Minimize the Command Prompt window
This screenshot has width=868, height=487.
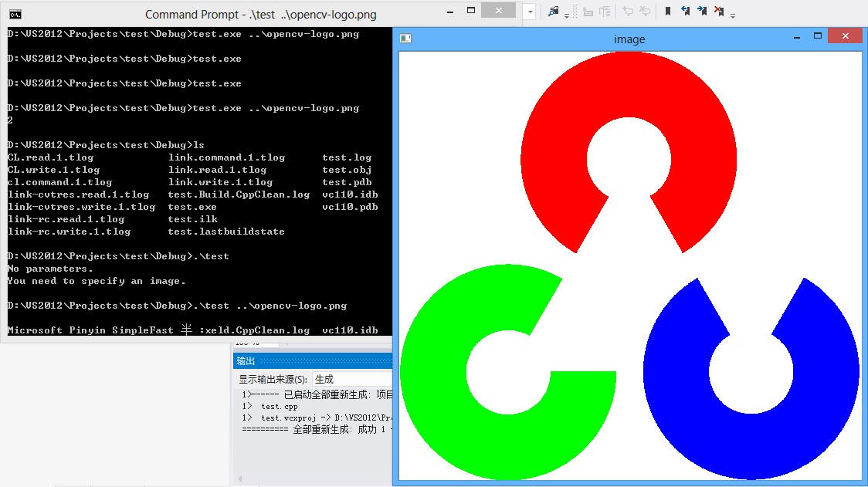450,11
